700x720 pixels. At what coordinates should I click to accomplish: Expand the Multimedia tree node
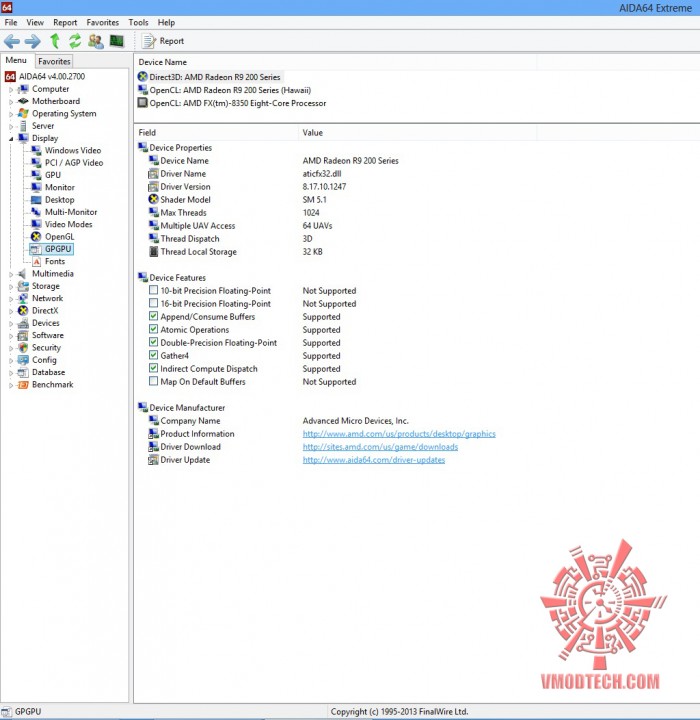tap(11, 275)
